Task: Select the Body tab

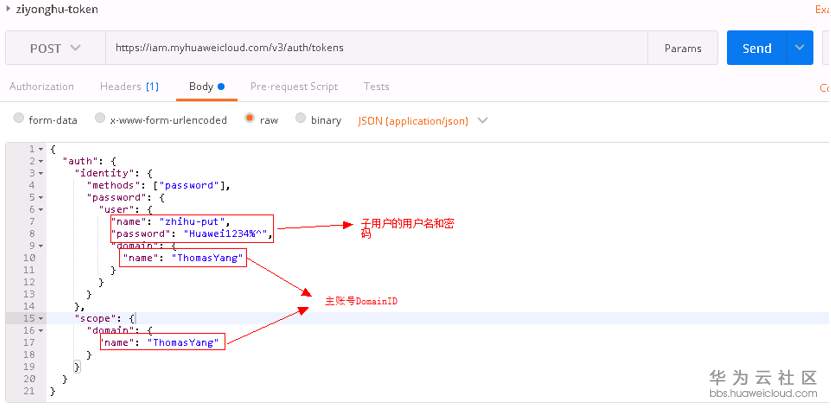Action: point(207,86)
